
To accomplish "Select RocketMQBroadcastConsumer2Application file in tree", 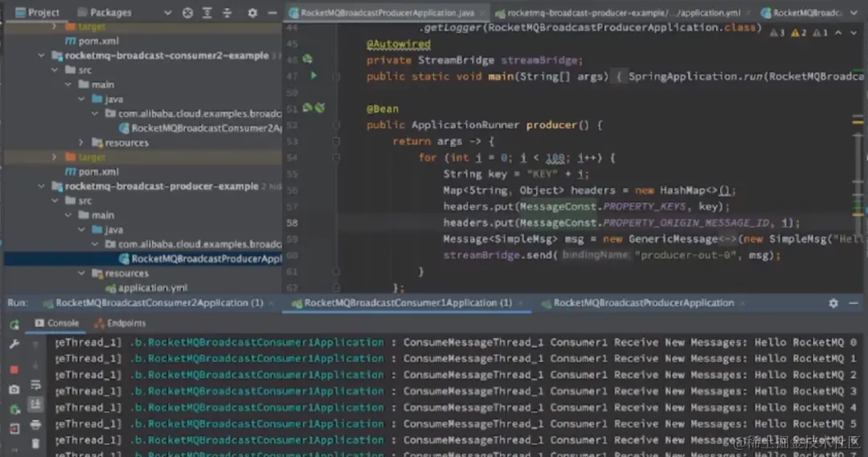I will coord(200,128).
